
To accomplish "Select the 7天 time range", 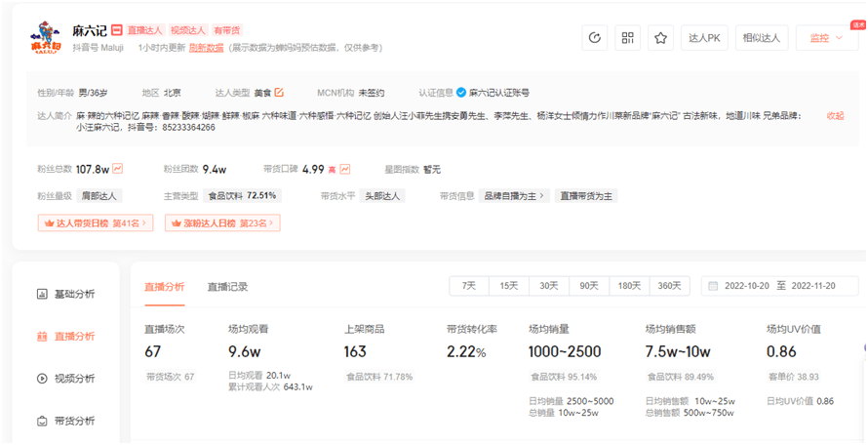I will tap(469, 286).
